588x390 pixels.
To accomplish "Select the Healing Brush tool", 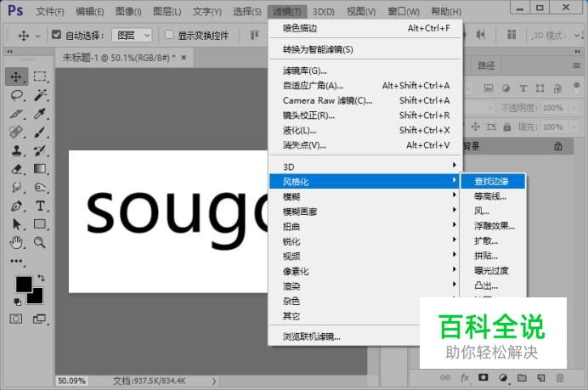I will pos(17,132).
